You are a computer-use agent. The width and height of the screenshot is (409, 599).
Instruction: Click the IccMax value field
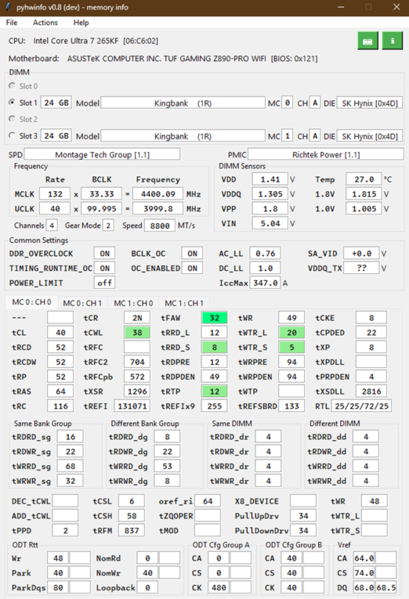[x=265, y=283]
